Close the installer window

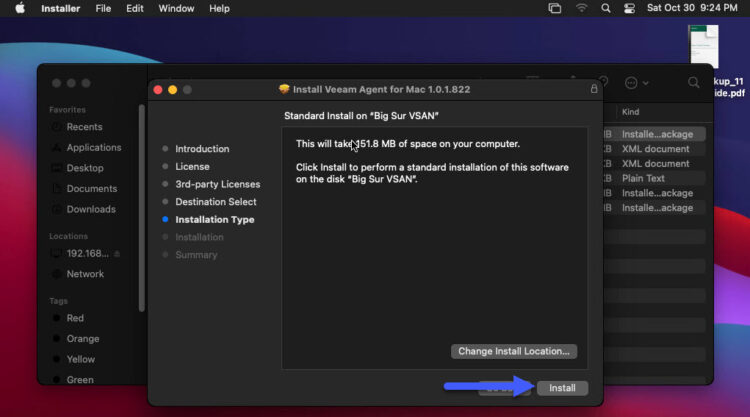158,89
